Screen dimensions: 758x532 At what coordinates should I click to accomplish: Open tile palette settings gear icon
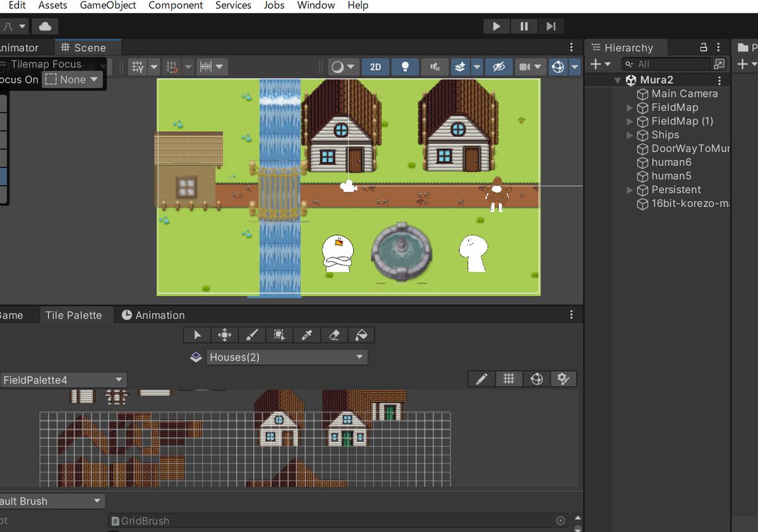563,379
